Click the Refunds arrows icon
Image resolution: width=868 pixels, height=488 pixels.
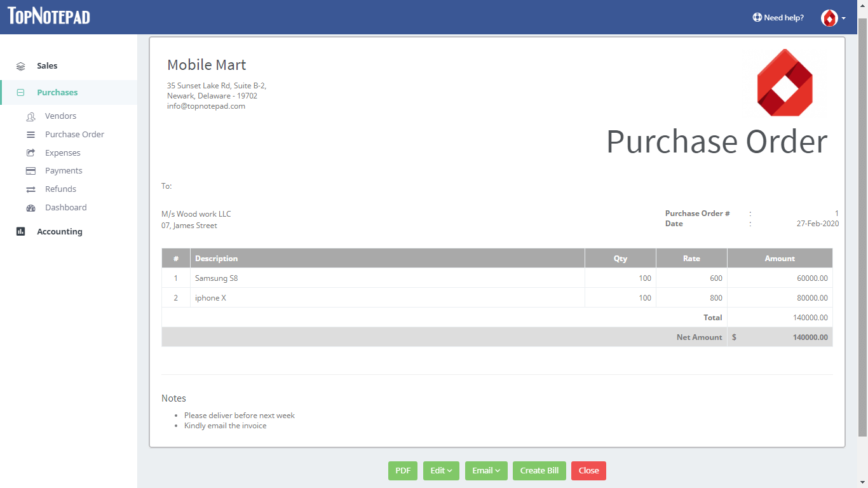31,189
